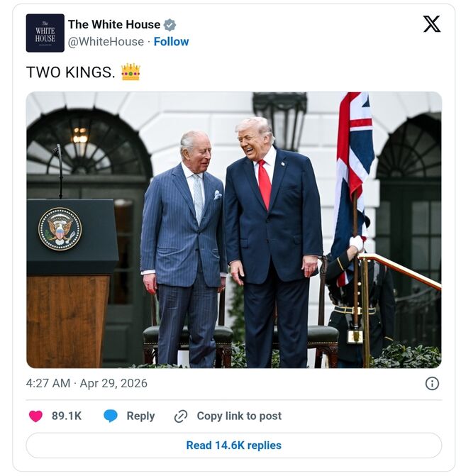461x476 pixels.
Task: Click the chain link icon
Action: click(181, 416)
